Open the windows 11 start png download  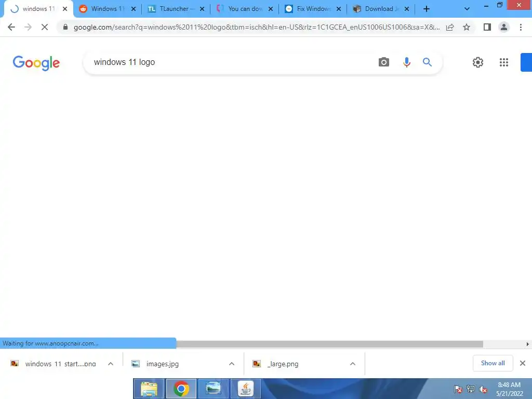(60, 364)
